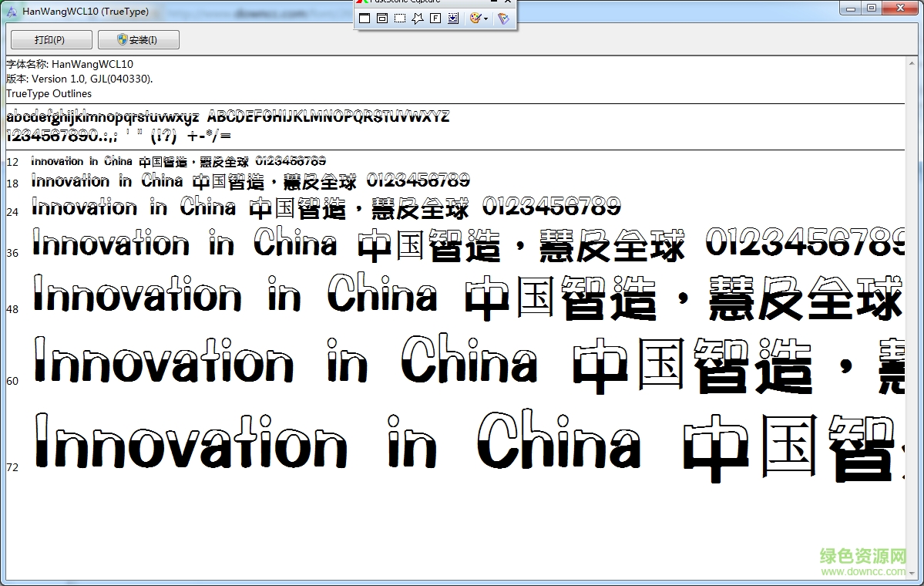Click the numerals and punctuation sample line
This screenshot has width=924, height=586.
[119, 136]
